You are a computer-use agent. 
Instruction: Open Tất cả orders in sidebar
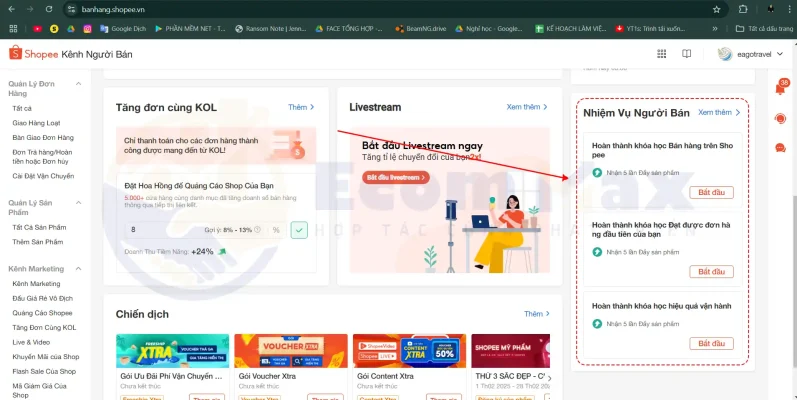coord(22,108)
